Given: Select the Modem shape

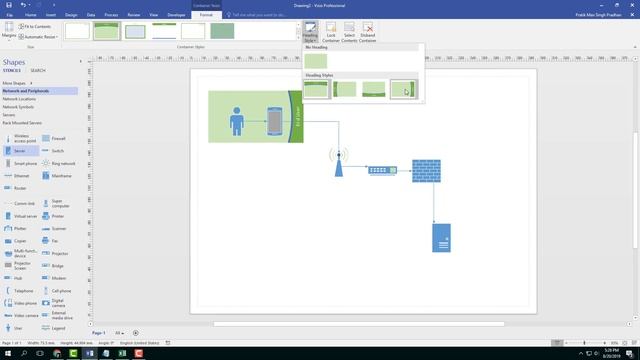Looking at the screenshot, I should coord(54,278).
